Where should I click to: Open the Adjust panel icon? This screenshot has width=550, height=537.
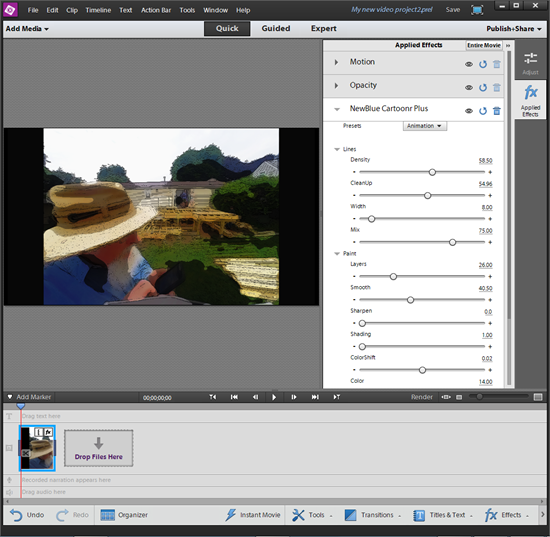coord(530,63)
